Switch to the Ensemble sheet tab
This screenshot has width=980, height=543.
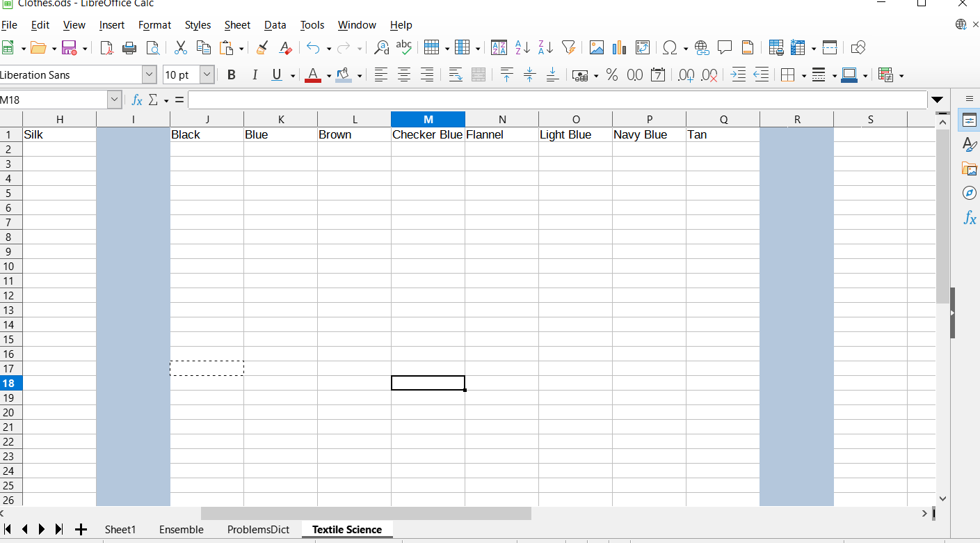pyautogui.click(x=182, y=529)
